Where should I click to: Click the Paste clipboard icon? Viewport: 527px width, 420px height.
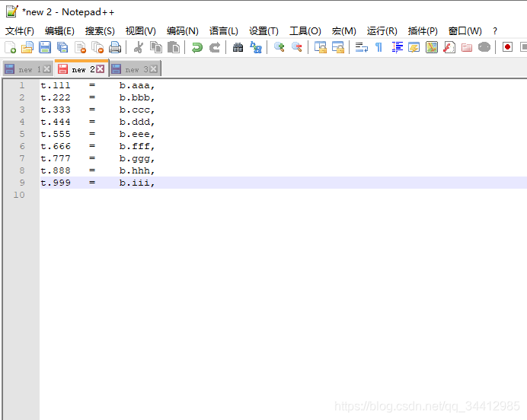(x=174, y=47)
